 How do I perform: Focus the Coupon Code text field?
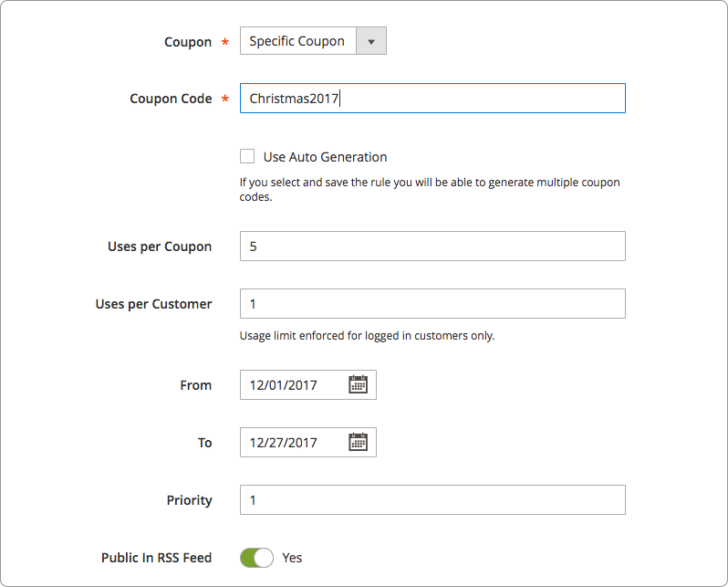(x=432, y=98)
